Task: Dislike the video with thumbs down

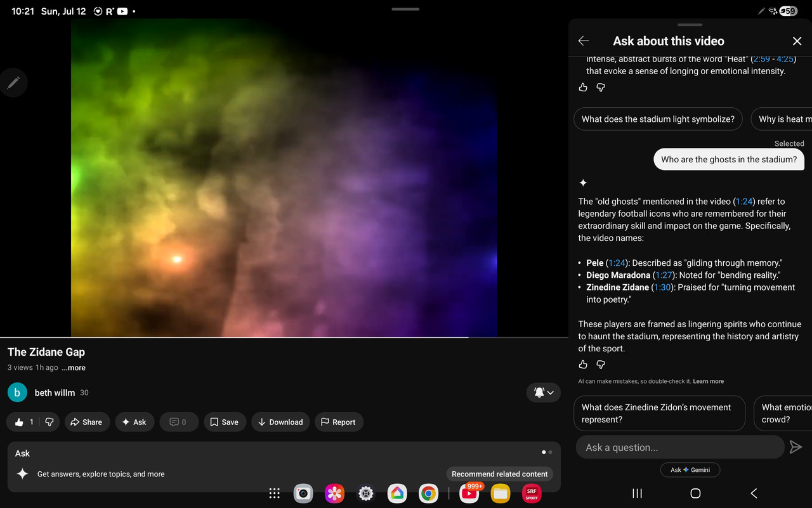Action: 49,422
